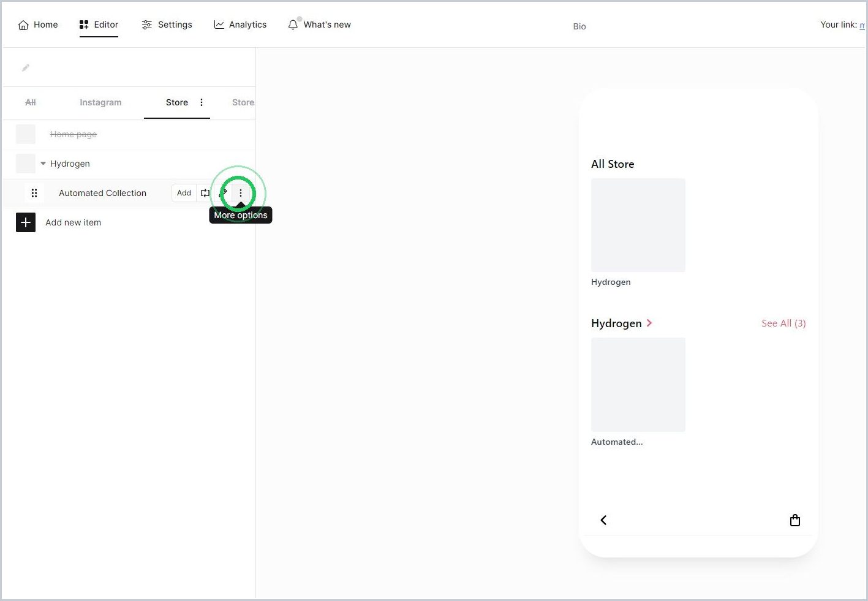Open the Store tab three-dot menu
Viewport: 868px width, 601px height.
[x=202, y=102]
